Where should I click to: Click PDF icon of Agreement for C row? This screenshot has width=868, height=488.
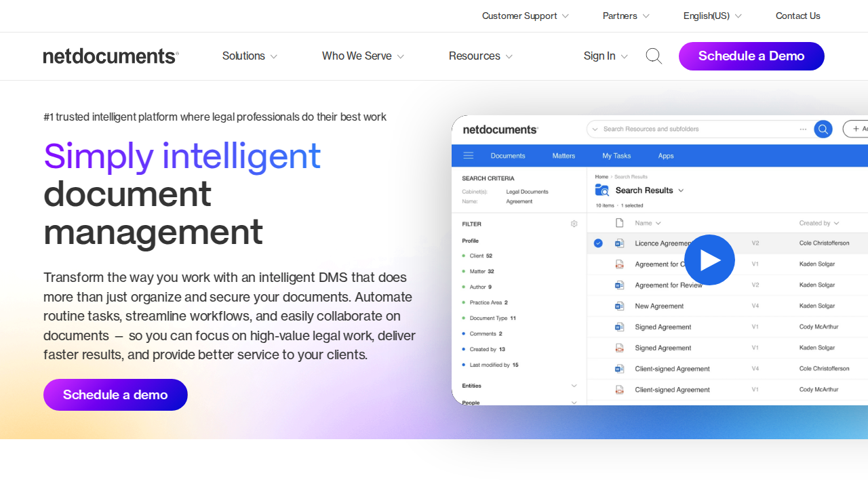point(619,264)
